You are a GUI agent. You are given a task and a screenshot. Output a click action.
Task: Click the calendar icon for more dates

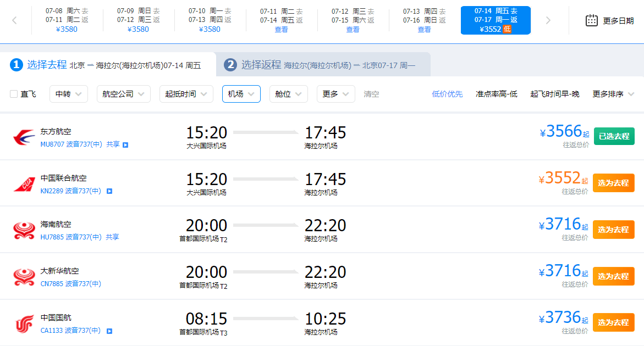[x=592, y=21]
